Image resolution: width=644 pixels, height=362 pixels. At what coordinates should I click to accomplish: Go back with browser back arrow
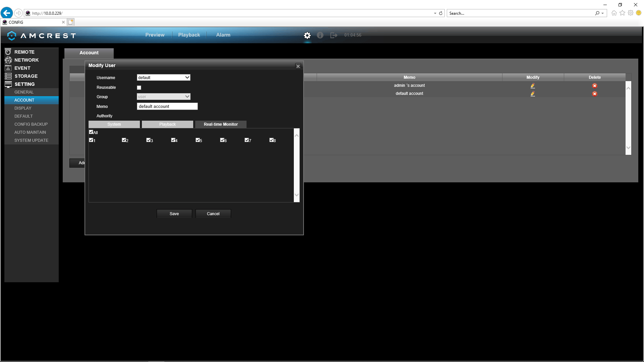[x=7, y=13]
